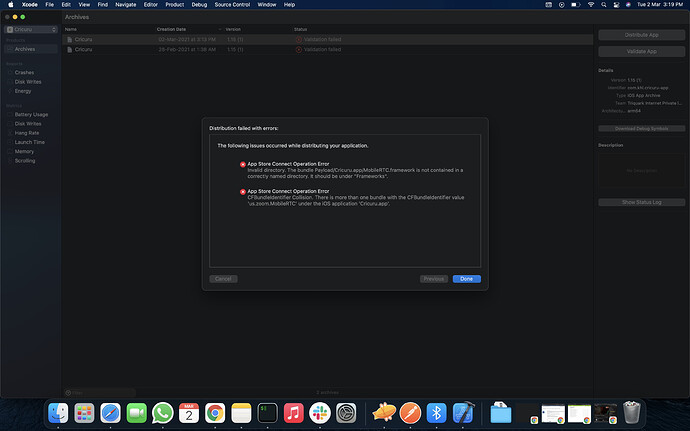Image resolution: width=690 pixels, height=431 pixels.
Task: Select Scrolling in the sidebar
Action: coord(25,160)
